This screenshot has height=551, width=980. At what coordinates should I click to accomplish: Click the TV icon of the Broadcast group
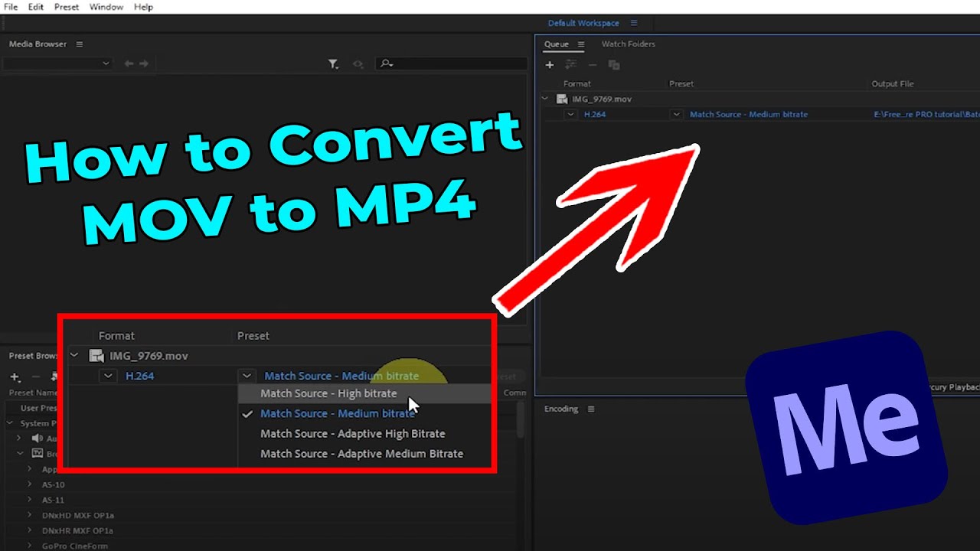point(38,454)
